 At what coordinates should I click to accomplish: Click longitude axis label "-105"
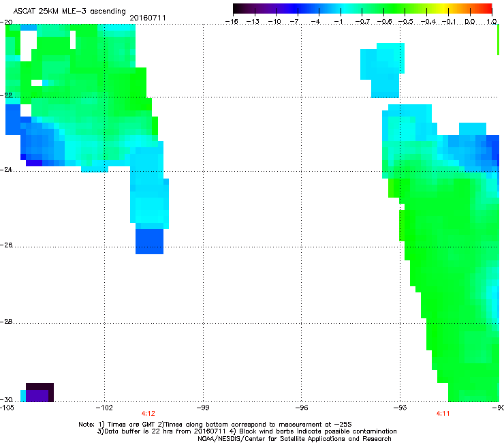pos(7,408)
